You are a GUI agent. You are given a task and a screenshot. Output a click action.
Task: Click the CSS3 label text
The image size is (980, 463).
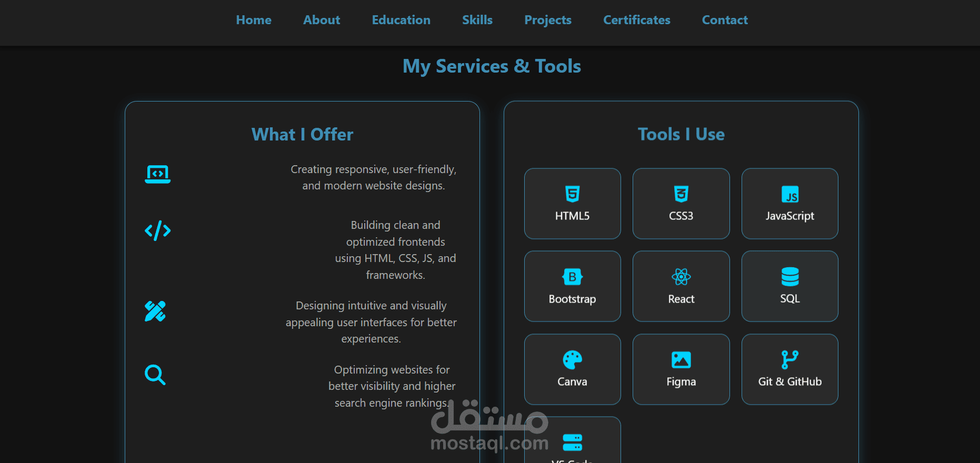681,216
